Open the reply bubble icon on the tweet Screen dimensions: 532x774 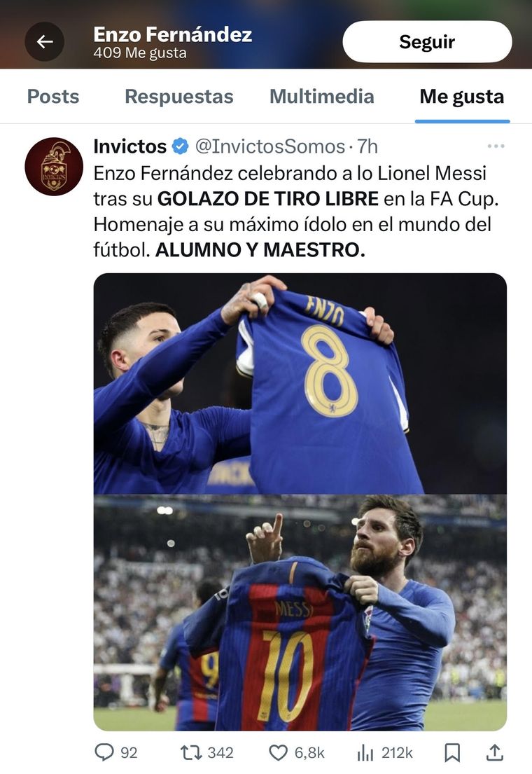pos(104,752)
